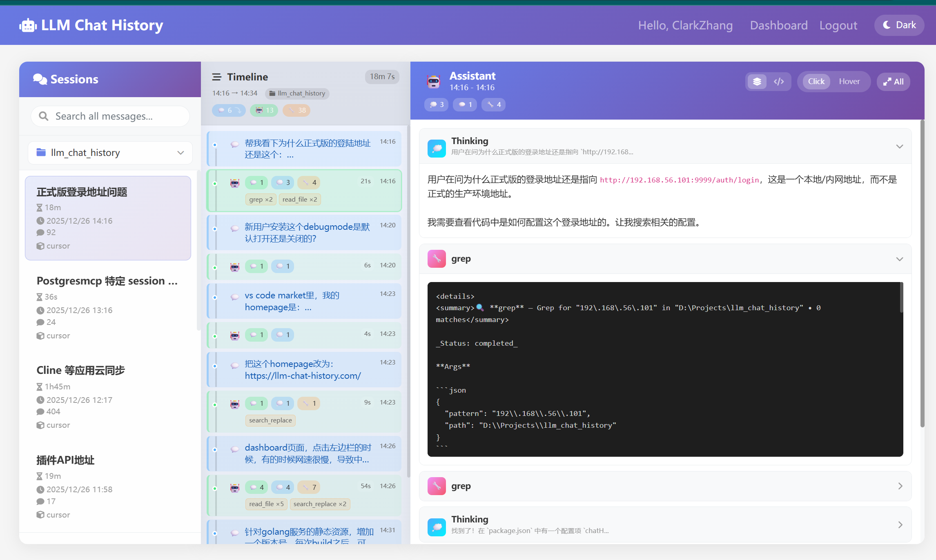Click the timeline panel scrollbar

(409, 302)
